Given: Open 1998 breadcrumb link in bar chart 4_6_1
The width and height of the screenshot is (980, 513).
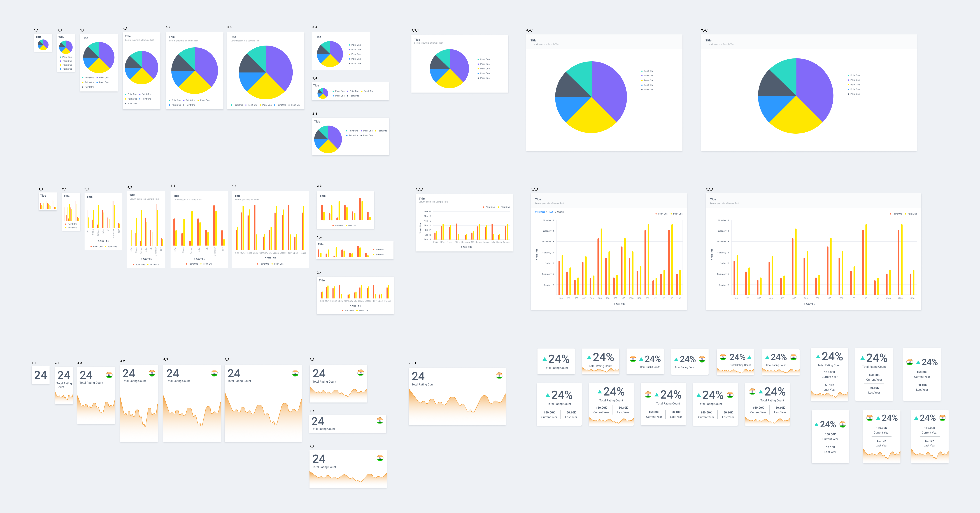Looking at the screenshot, I should tap(551, 212).
